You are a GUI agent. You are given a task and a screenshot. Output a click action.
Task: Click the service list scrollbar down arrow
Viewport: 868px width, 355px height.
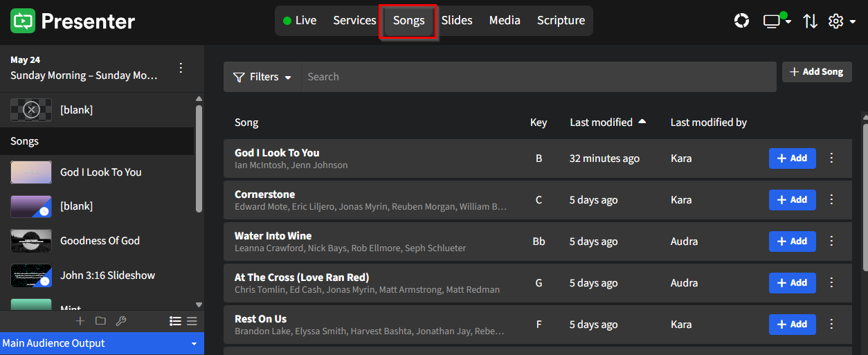click(x=199, y=304)
